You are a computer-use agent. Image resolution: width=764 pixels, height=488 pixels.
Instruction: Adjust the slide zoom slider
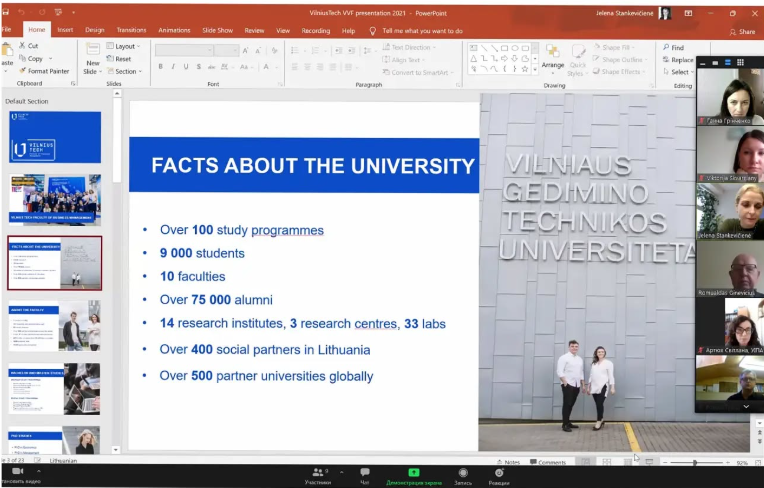[x=695, y=462]
